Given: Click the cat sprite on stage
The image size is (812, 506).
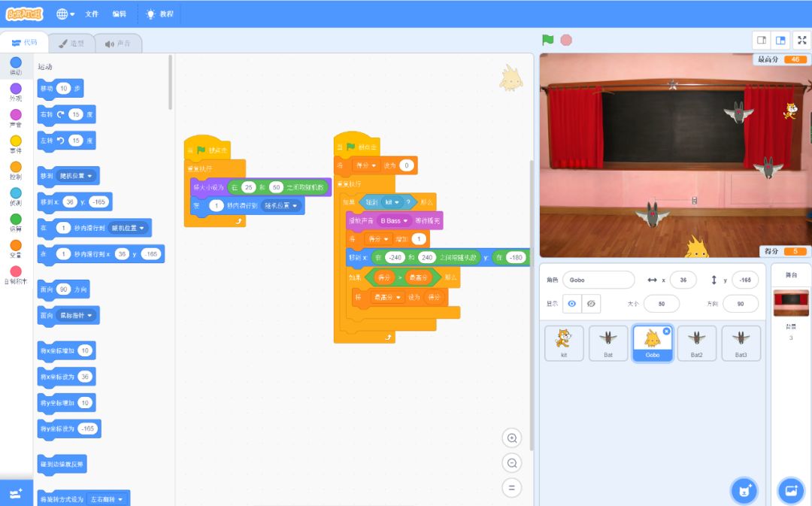Looking at the screenshot, I should tap(791, 111).
